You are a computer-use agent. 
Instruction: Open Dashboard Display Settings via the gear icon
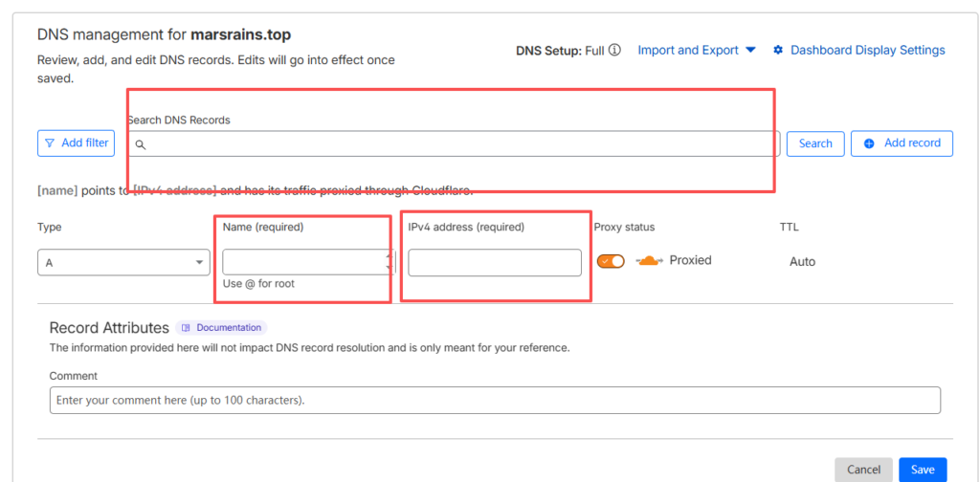click(x=778, y=51)
